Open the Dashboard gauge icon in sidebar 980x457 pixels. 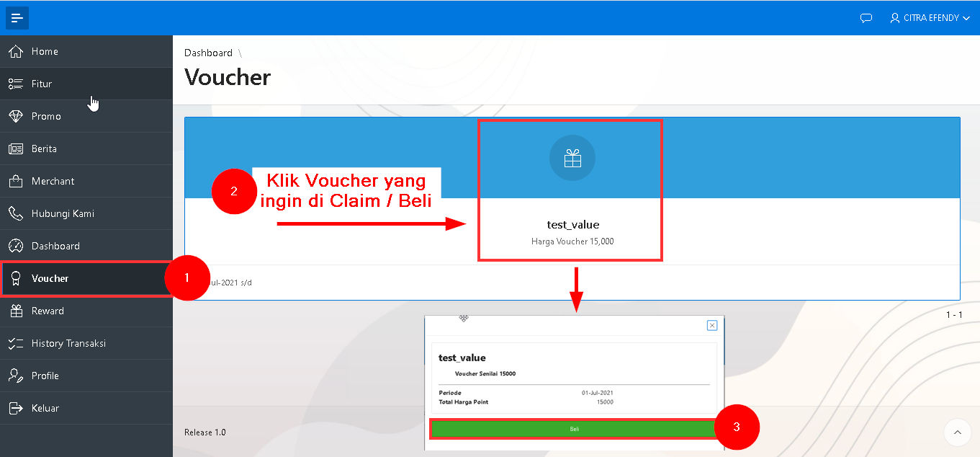(x=16, y=246)
